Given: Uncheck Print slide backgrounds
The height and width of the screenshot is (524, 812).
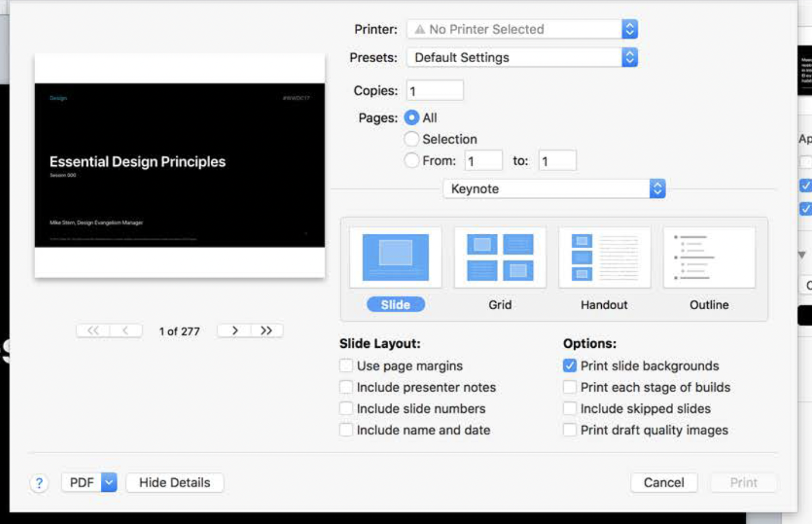Looking at the screenshot, I should [x=570, y=366].
